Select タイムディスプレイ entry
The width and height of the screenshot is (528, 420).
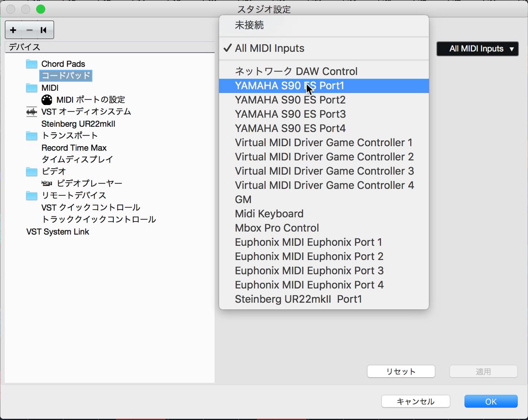77,159
